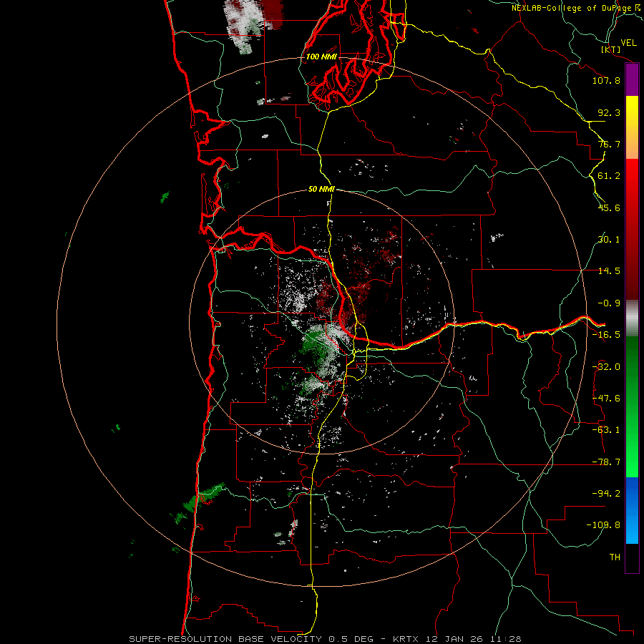Click the 92.3 value on velocity scale
The image size is (644, 644).
[609, 112]
